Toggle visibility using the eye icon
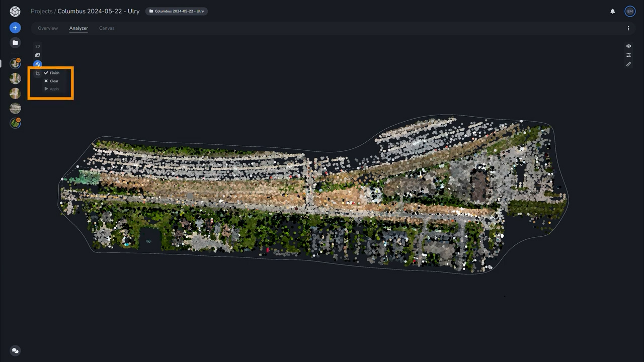Image resolution: width=644 pixels, height=362 pixels. (628, 46)
